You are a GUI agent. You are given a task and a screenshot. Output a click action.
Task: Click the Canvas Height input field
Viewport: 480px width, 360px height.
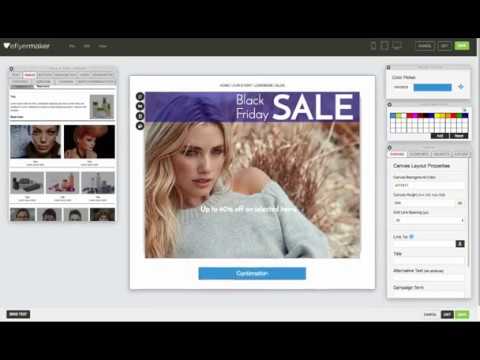click(x=424, y=203)
